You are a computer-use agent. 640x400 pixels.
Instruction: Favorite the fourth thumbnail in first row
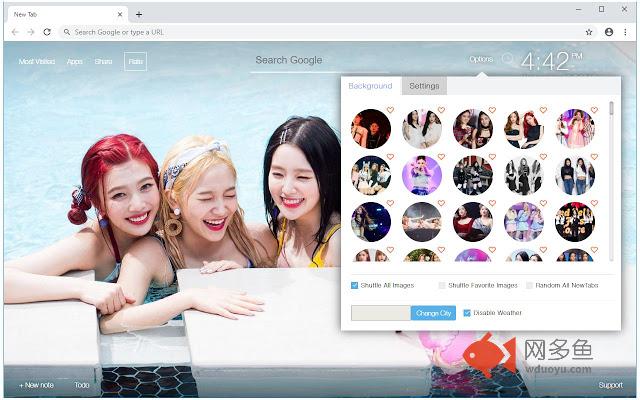pos(543,110)
